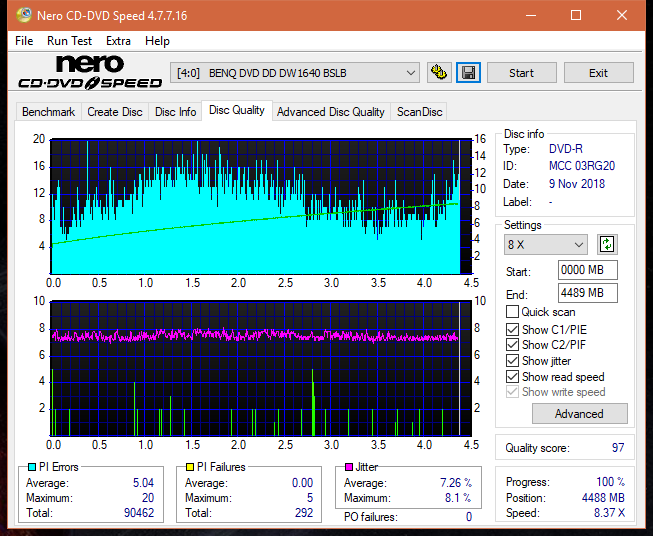Click the disc type DVD-R value
Screen dimensions: 653x536
pyautogui.click(x=566, y=149)
